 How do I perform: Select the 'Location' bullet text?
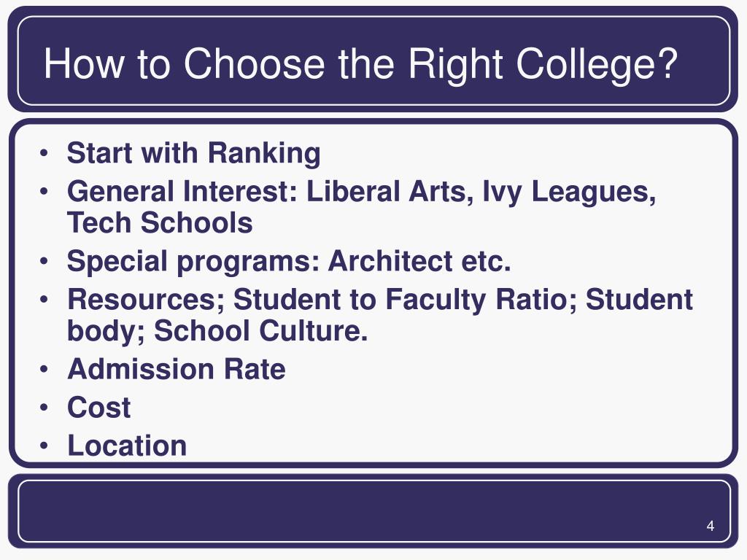[x=127, y=446]
